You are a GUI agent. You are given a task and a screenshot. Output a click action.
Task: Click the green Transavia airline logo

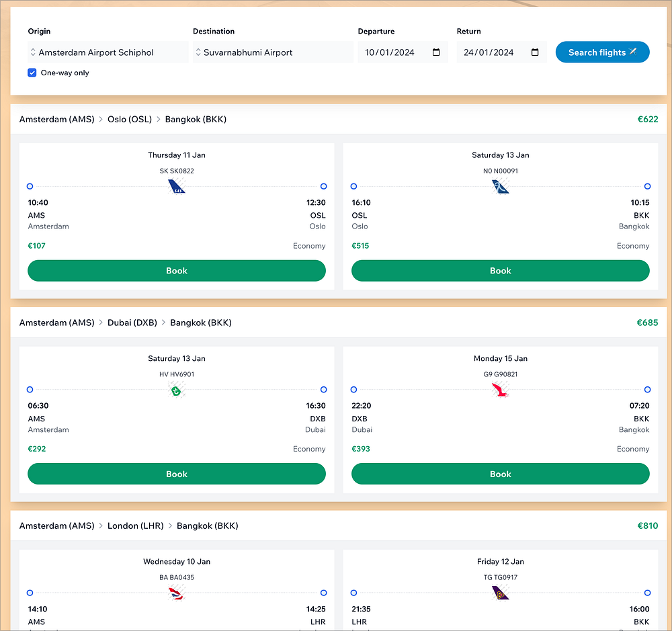tap(177, 390)
